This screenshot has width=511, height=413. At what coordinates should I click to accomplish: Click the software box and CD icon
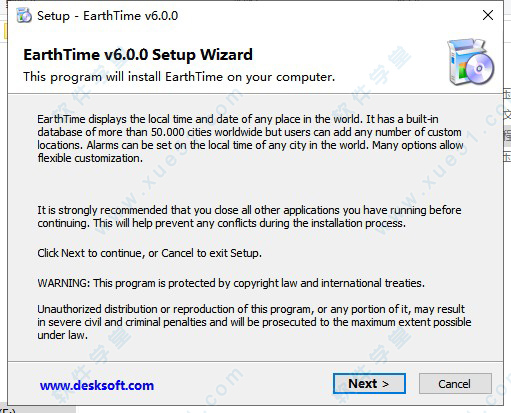[x=471, y=62]
